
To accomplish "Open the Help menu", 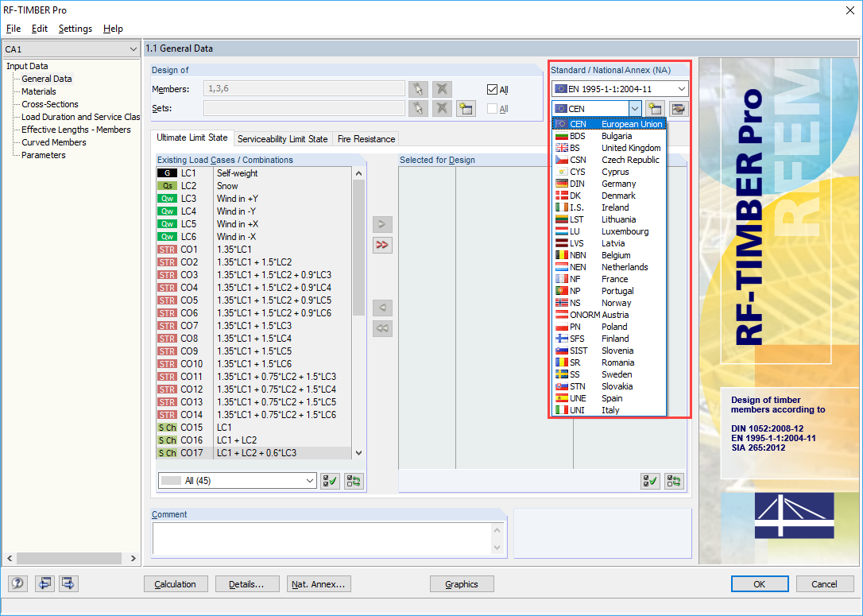I will tap(113, 29).
